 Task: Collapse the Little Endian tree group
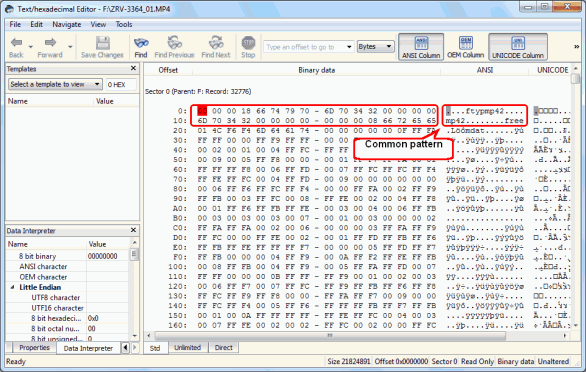click(12, 287)
